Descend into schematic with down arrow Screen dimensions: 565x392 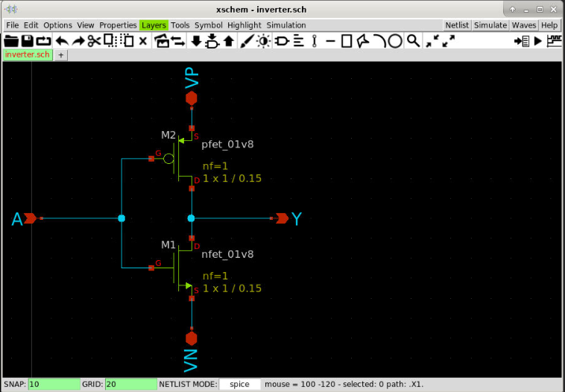point(196,41)
